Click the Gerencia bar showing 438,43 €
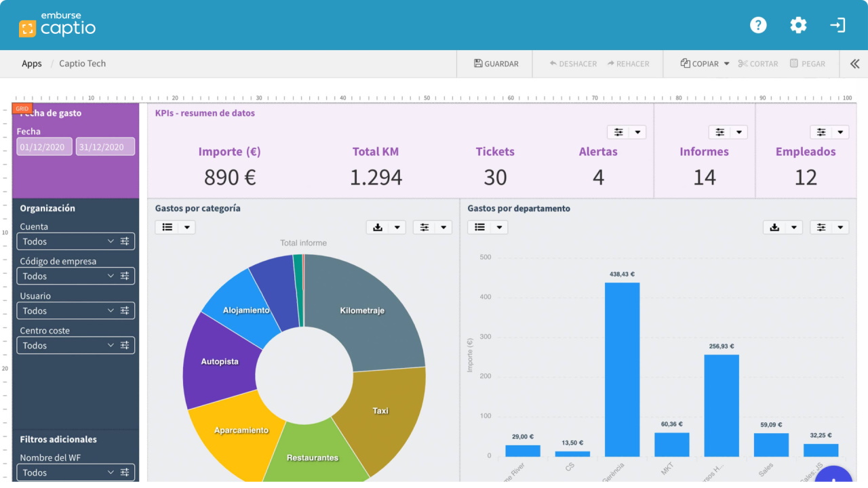 622,369
